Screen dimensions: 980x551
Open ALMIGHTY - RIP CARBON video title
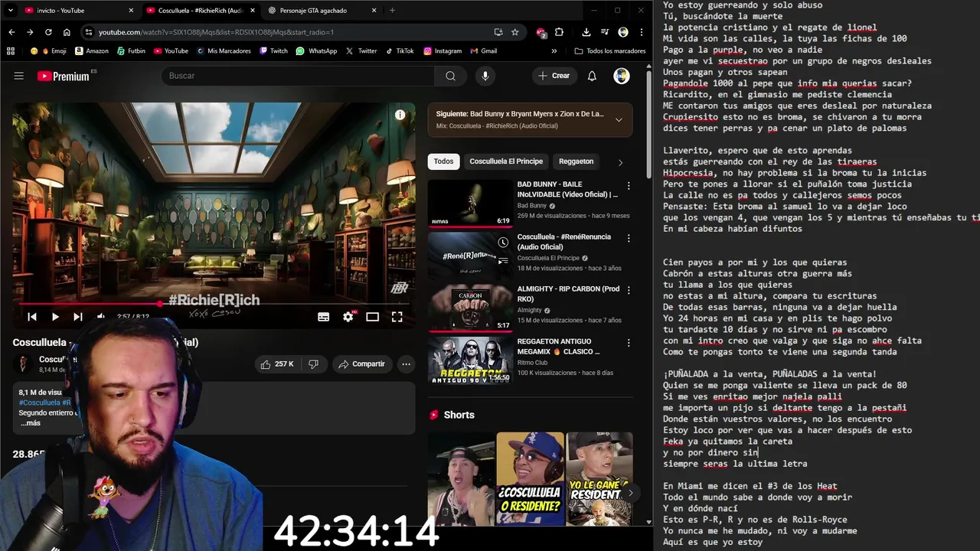(x=568, y=294)
